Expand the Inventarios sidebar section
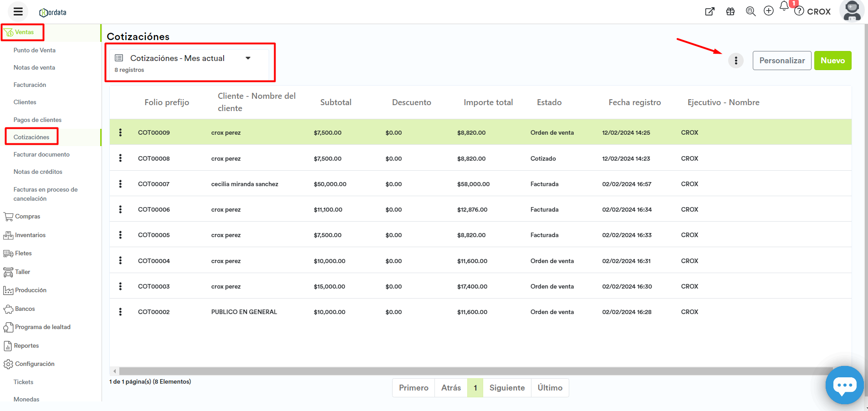Image resolution: width=868 pixels, height=411 pixels. (x=30, y=235)
